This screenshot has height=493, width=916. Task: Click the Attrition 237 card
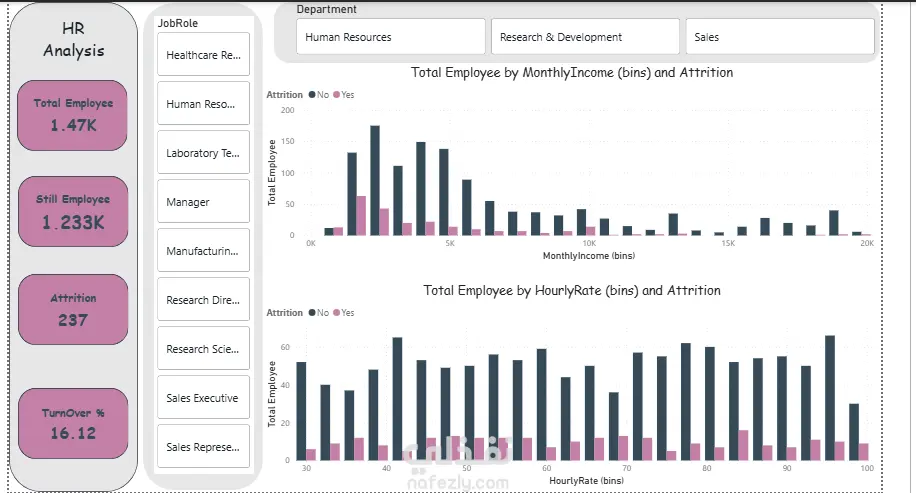[73, 310]
